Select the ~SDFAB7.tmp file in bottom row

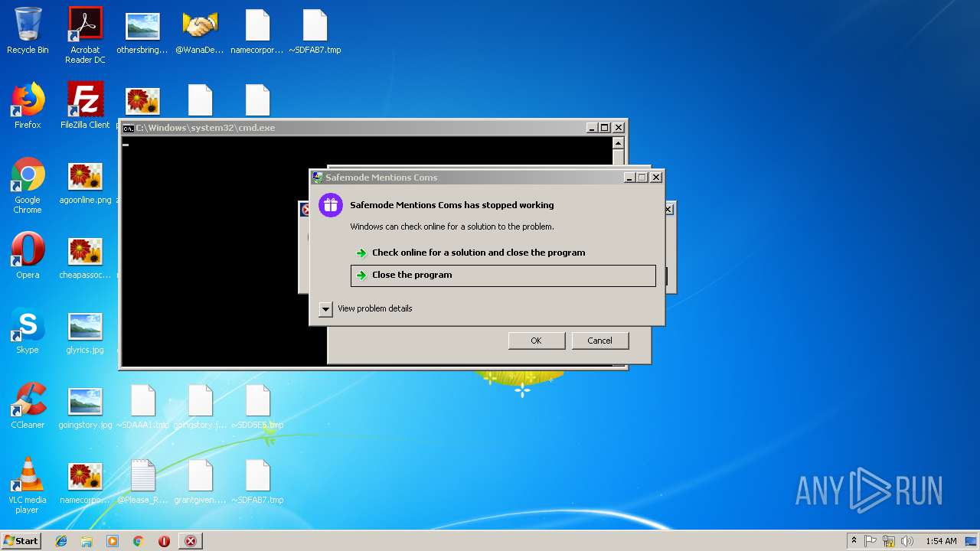[x=257, y=482]
